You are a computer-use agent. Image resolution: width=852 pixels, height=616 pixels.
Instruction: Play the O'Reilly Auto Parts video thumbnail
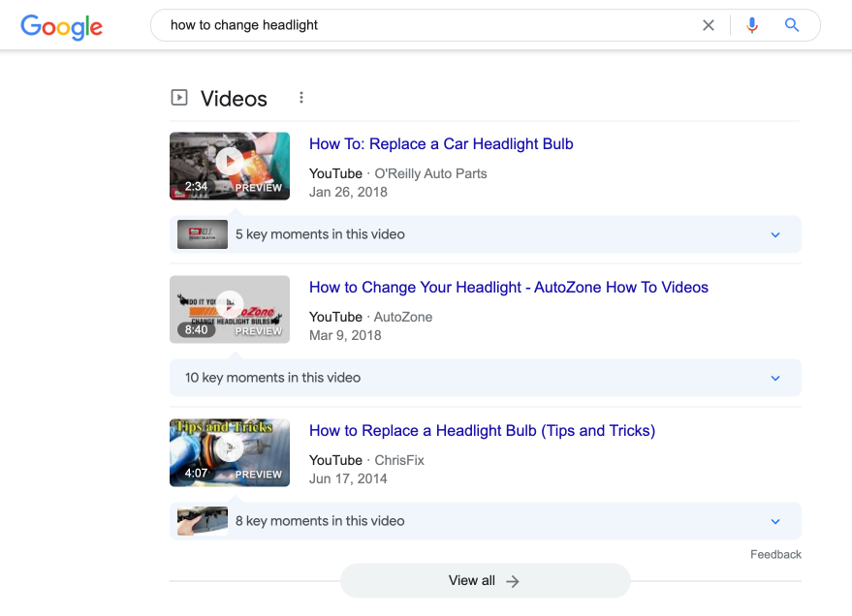pos(230,166)
